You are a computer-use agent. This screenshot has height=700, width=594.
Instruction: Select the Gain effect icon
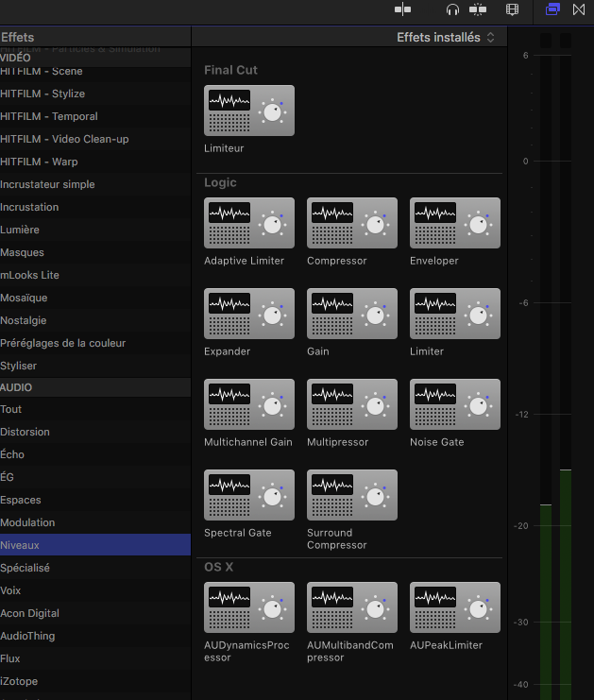(x=352, y=314)
